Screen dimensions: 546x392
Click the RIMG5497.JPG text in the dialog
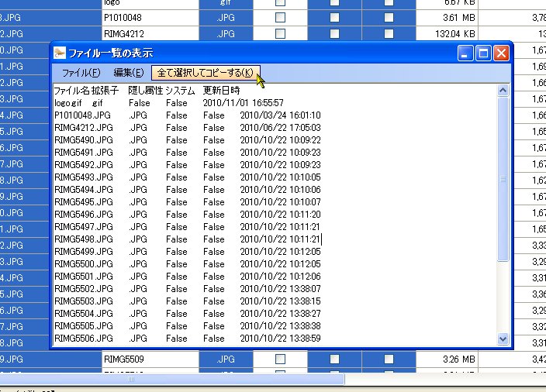(x=84, y=227)
